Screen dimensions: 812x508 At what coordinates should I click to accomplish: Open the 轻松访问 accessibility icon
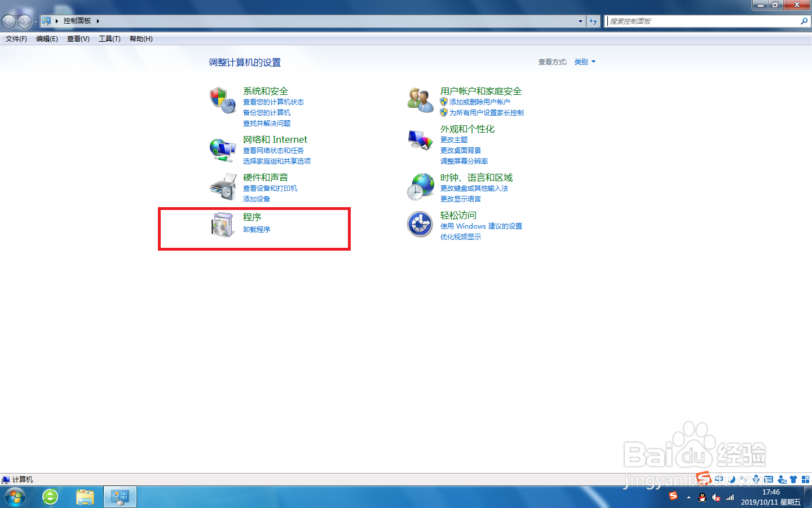click(420, 224)
